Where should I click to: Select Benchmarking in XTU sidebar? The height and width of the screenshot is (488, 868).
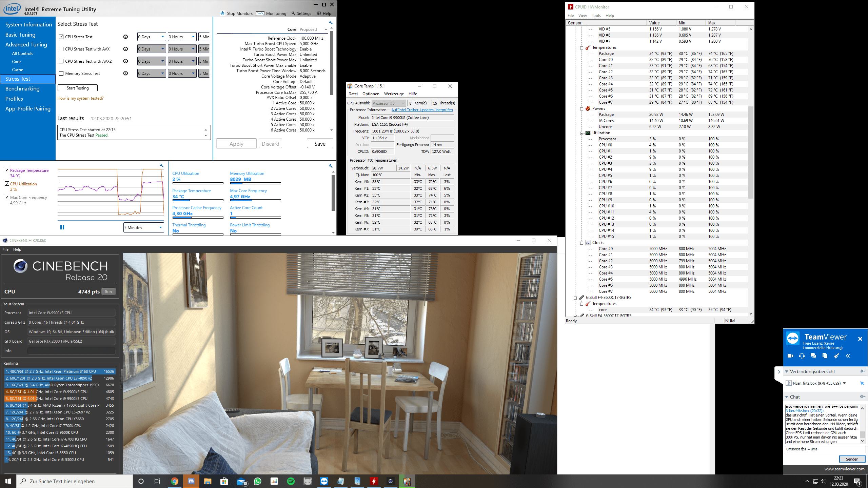pyautogui.click(x=22, y=89)
